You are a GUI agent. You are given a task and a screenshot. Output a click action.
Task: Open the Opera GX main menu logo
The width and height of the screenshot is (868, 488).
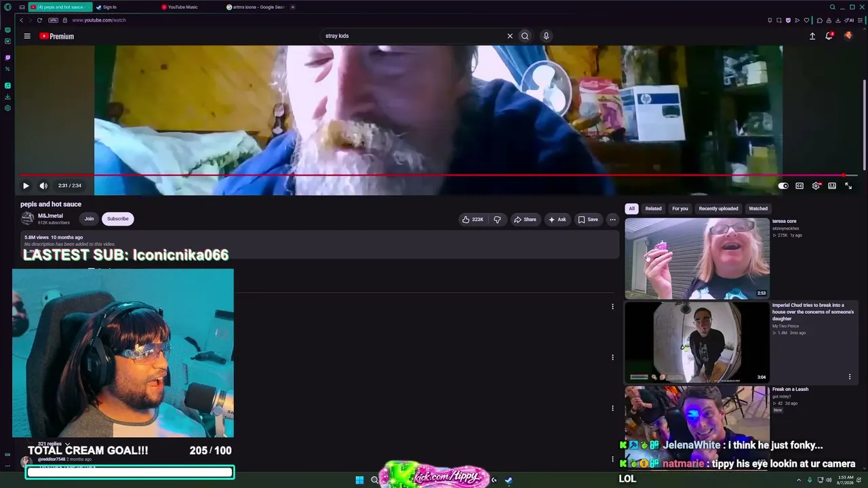[x=7, y=7]
